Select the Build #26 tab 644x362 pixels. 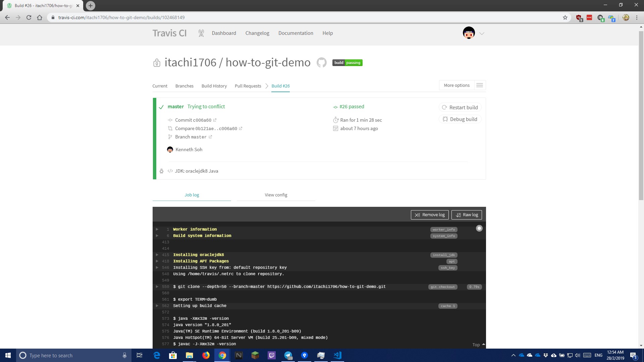[x=280, y=86]
